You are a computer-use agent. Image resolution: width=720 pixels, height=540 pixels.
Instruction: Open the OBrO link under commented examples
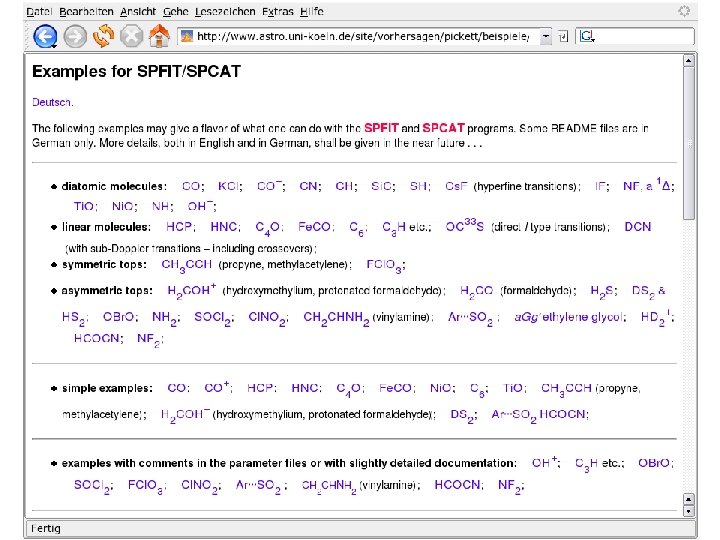[x=654, y=463]
